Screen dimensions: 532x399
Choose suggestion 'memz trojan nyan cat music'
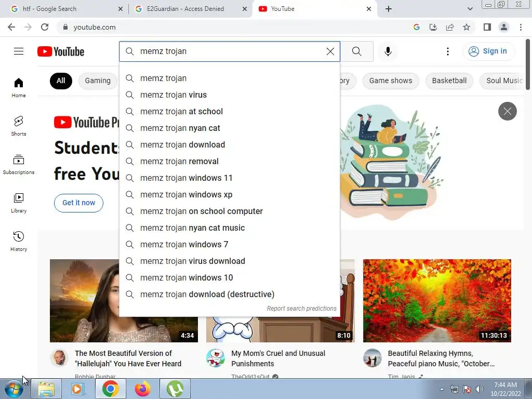click(x=229, y=228)
